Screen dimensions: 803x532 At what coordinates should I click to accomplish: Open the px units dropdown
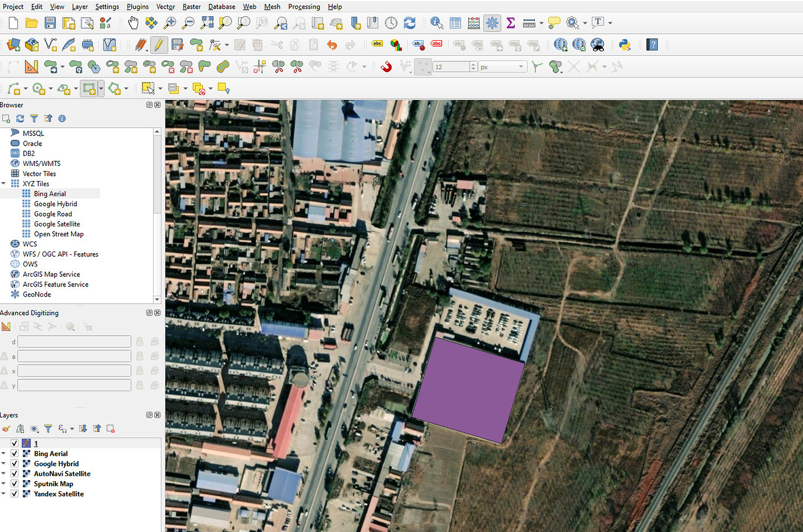tap(520, 67)
